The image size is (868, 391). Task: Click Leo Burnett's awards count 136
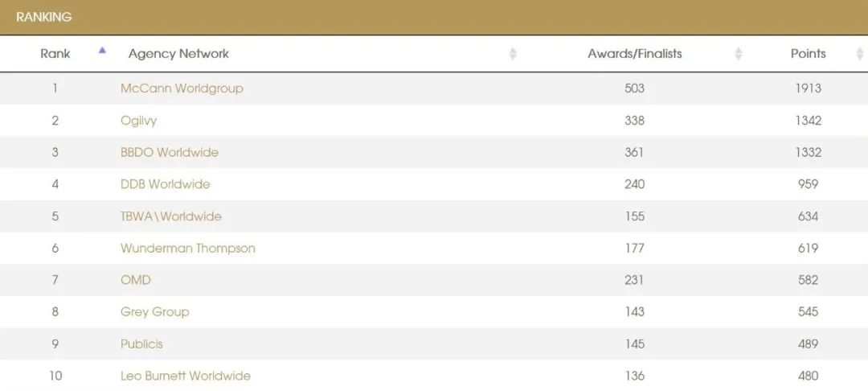(x=634, y=376)
